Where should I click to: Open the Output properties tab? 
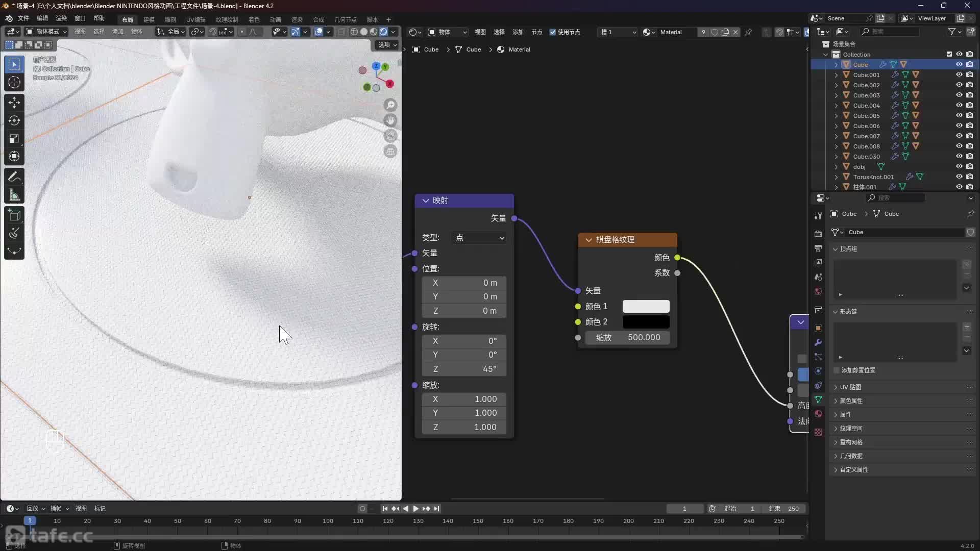[x=818, y=248]
